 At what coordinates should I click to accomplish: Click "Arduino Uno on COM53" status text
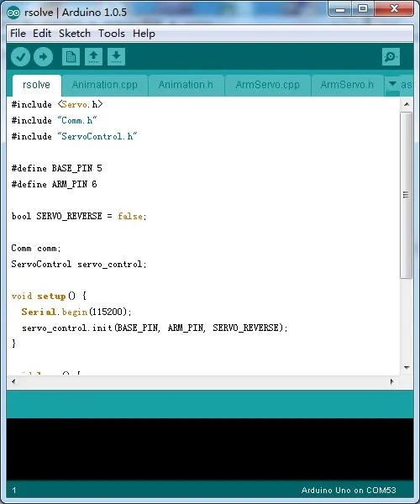(x=349, y=491)
